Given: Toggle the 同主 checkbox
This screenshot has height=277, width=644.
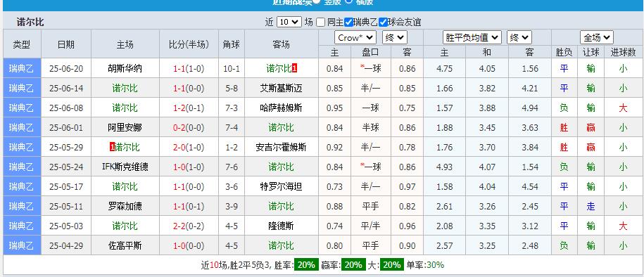Looking at the screenshot, I should click(x=321, y=22).
